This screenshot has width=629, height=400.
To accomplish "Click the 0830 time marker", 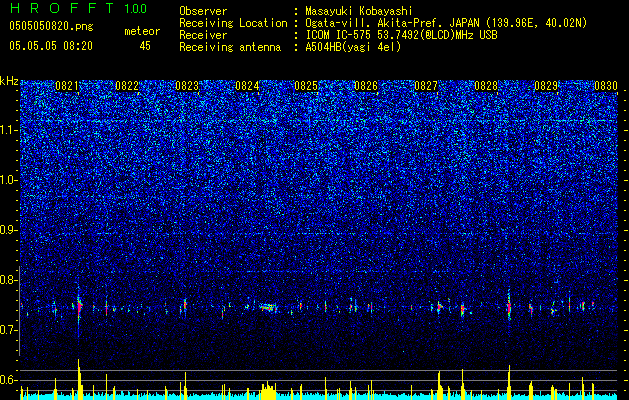I will [x=605, y=86].
